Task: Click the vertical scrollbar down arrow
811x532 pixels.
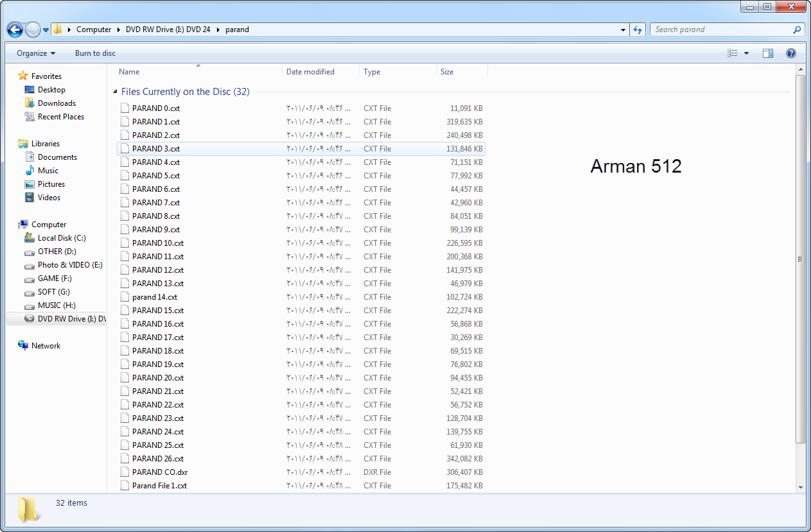Action: pos(800,487)
